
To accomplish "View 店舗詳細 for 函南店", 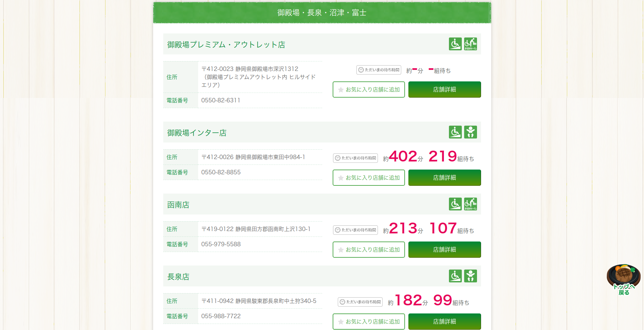I will (x=444, y=250).
